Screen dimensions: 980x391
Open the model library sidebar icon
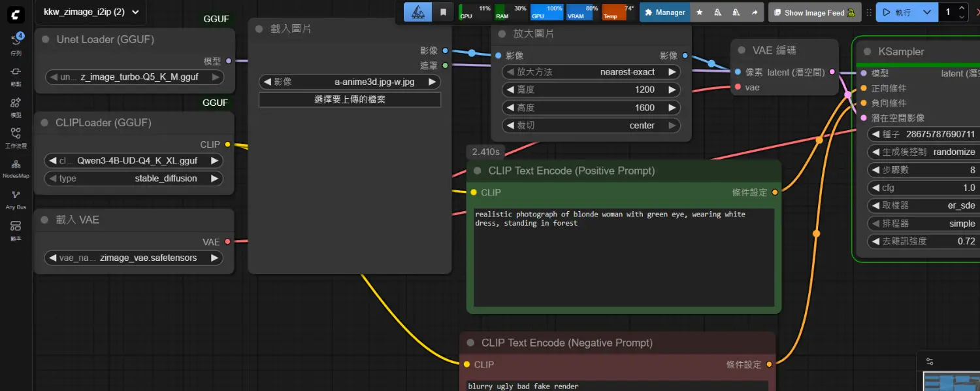(x=16, y=106)
